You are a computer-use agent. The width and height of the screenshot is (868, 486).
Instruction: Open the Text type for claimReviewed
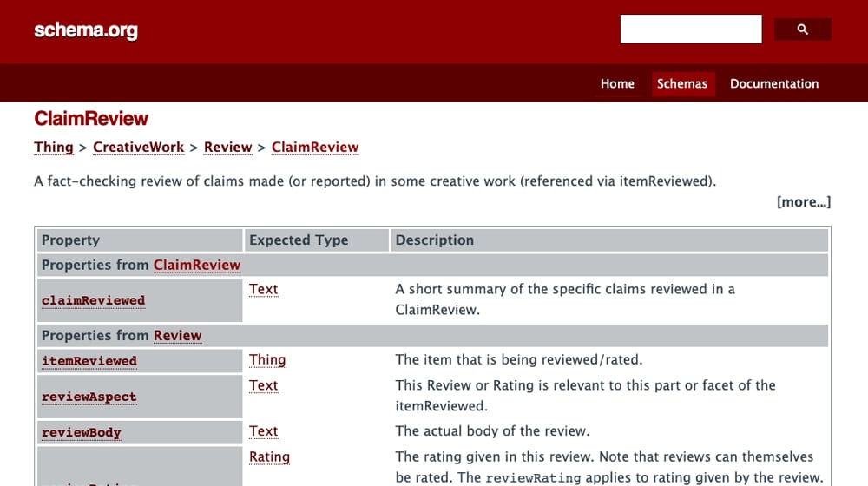point(264,289)
